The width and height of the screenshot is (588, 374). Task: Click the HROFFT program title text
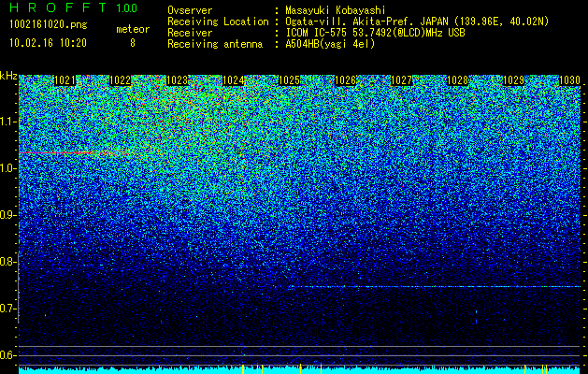[59, 7]
